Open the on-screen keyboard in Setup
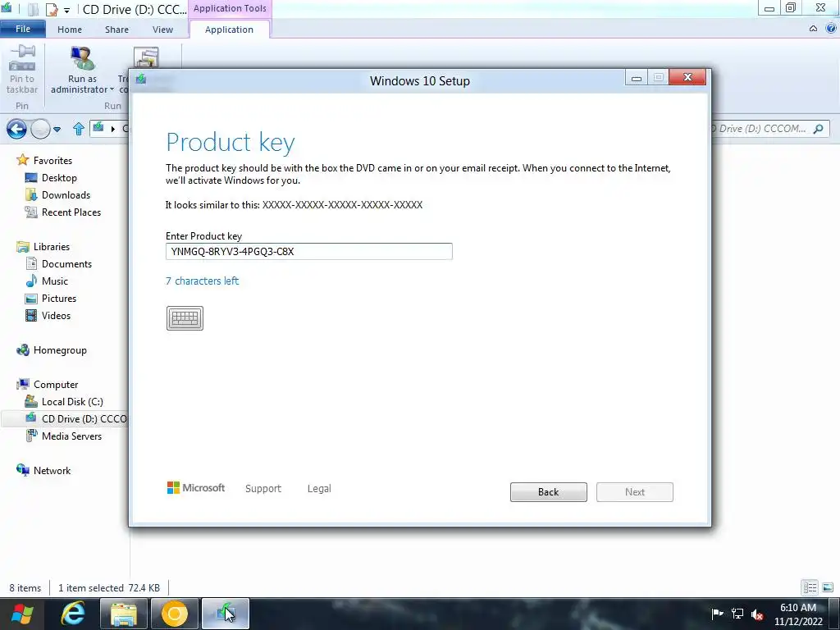The height and width of the screenshot is (630, 840). click(185, 318)
